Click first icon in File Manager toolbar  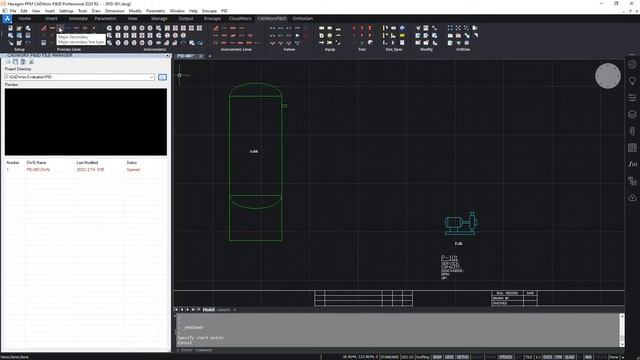pos(8,62)
